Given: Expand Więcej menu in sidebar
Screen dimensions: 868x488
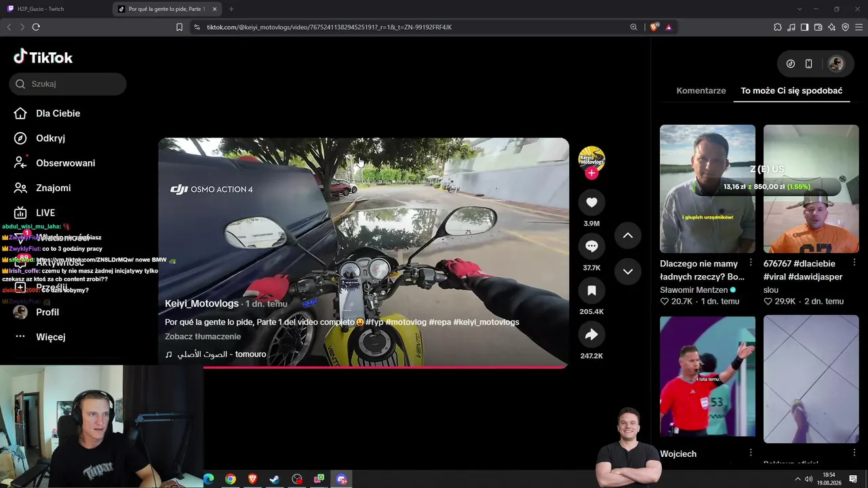Looking at the screenshot, I should [x=39, y=337].
